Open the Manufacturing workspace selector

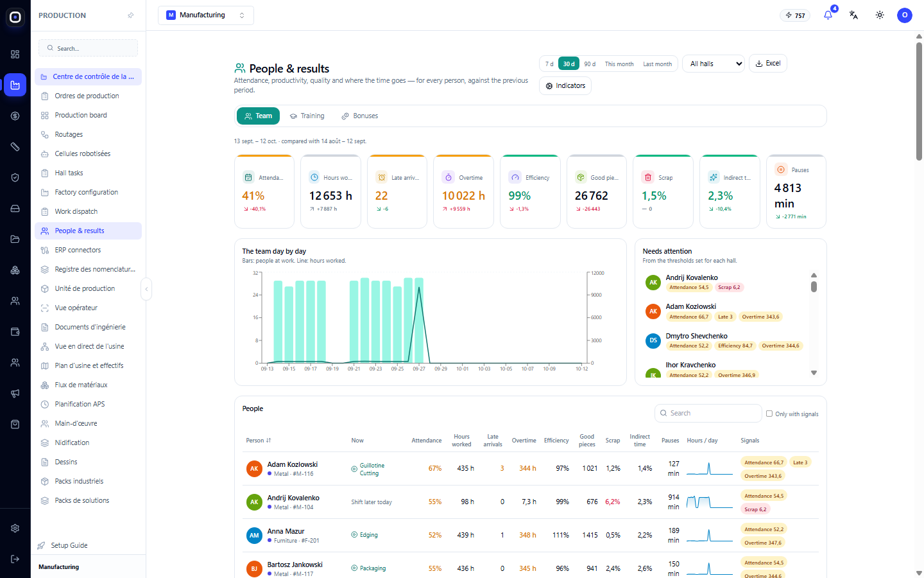[206, 15]
